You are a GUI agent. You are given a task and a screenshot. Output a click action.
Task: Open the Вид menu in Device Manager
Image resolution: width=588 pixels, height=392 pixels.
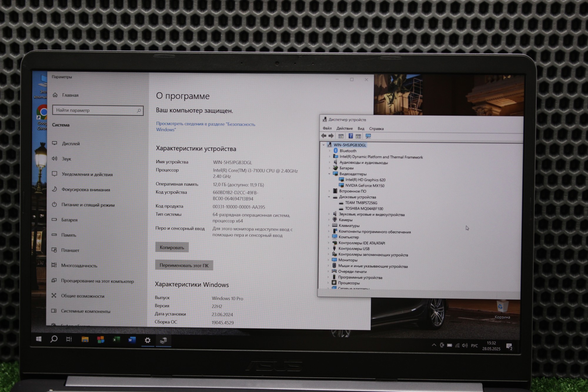coord(361,129)
